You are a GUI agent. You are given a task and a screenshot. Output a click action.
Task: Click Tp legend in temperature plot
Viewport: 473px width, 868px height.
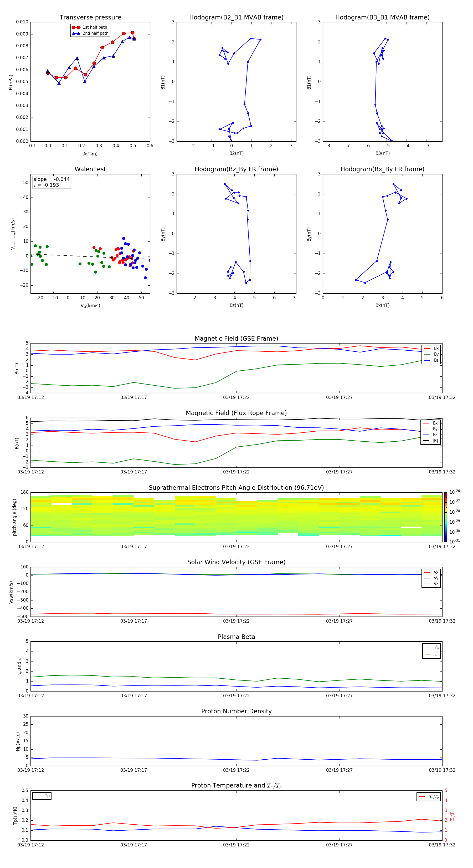point(42,796)
